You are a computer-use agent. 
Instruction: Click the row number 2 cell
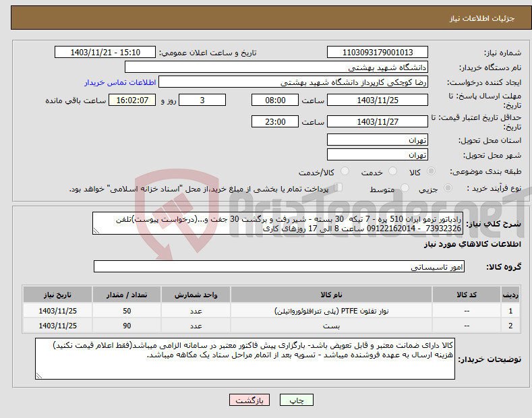(510, 326)
